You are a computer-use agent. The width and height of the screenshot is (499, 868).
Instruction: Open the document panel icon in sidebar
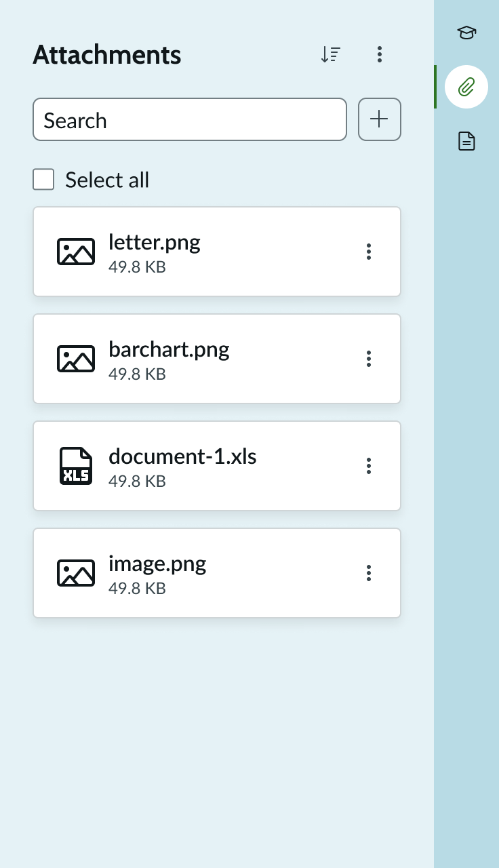pyautogui.click(x=466, y=141)
